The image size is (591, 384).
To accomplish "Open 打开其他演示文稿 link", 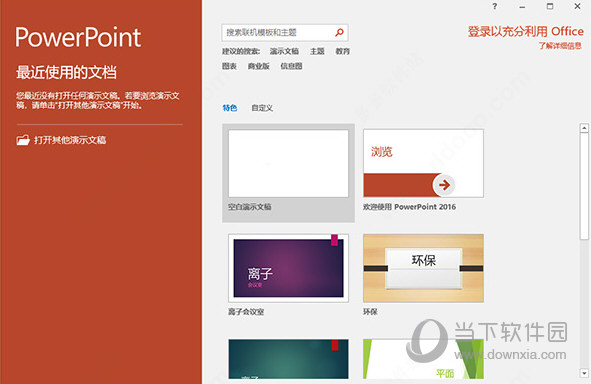I will coord(70,140).
